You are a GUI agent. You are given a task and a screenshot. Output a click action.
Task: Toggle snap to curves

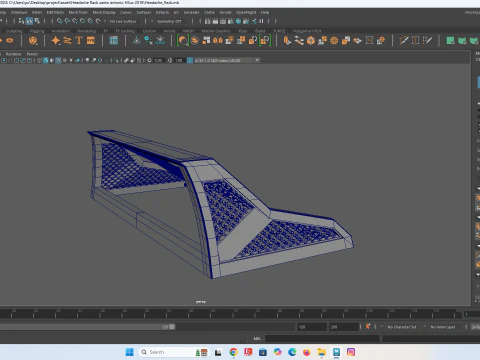[x=67, y=21]
